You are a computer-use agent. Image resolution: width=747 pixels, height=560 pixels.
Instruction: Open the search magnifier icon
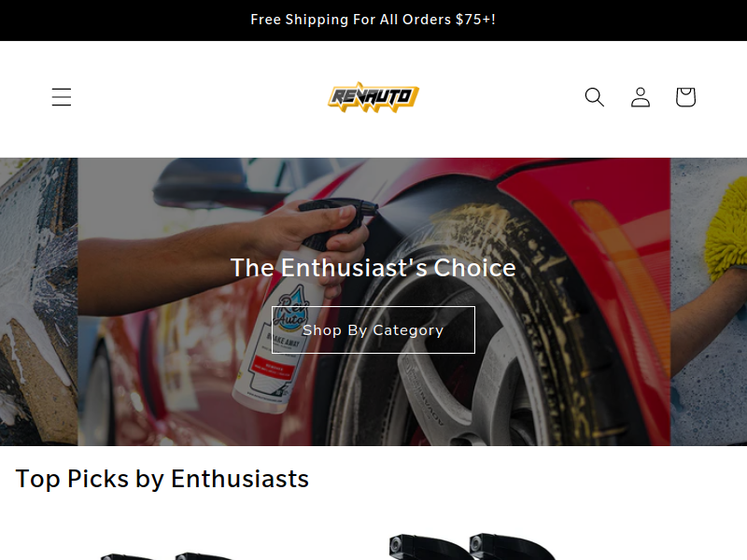pyautogui.click(x=594, y=97)
